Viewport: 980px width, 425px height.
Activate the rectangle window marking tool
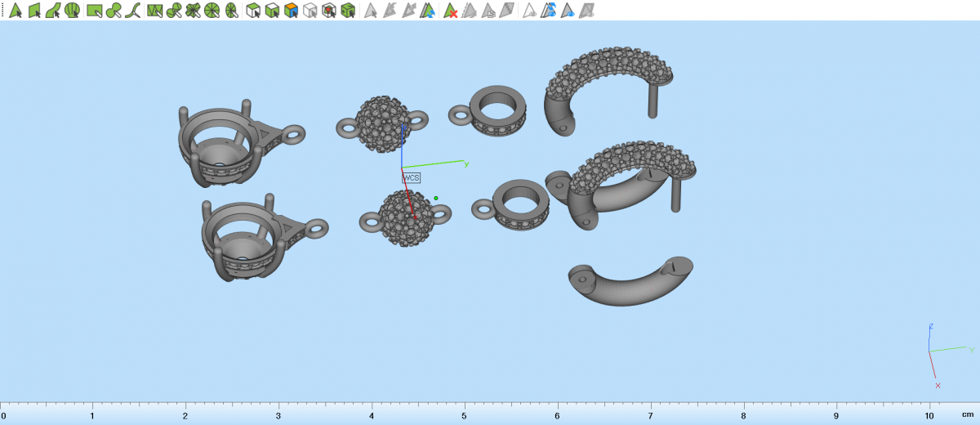95,11
